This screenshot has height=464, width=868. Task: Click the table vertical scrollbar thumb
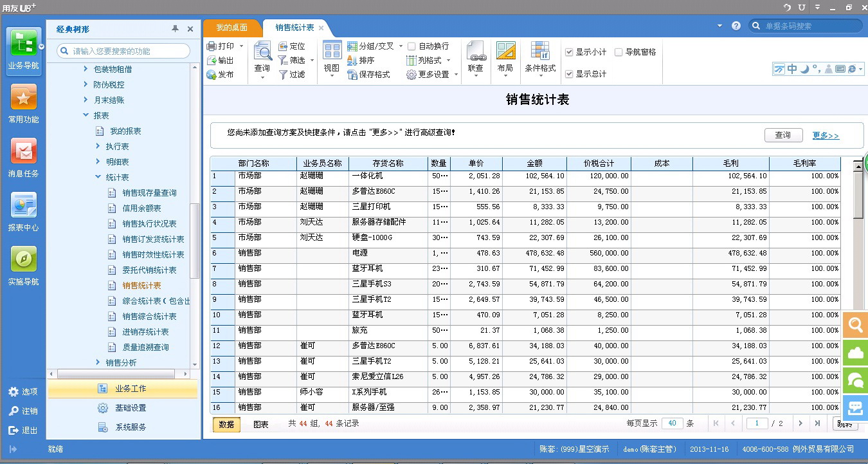(858, 196)
